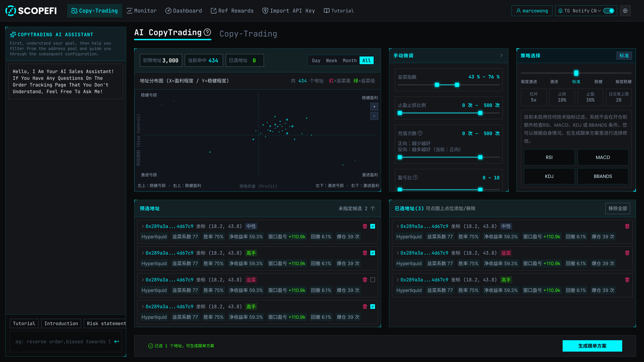Image resolution: width=644 pixels, height=362 pixels.
Task: Click the Tutorial chip in assistant panel
Action: point(24,323)
